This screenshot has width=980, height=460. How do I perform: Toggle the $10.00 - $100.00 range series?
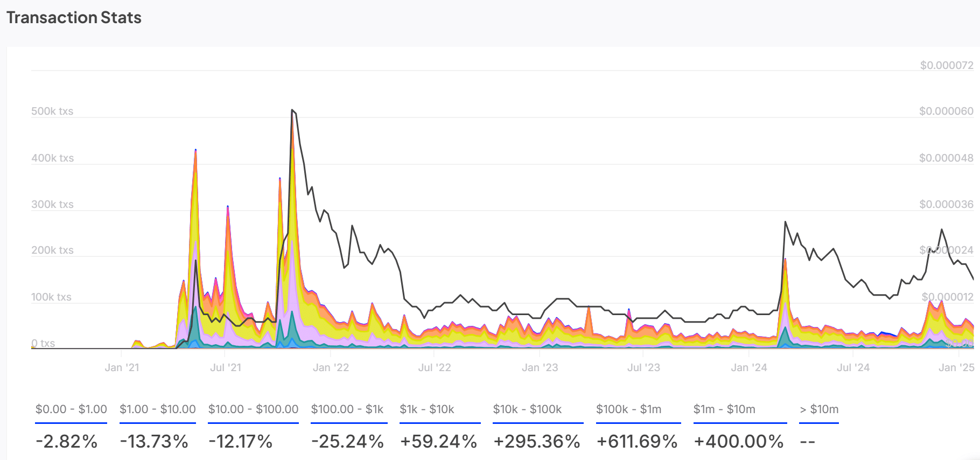point(253,409)
